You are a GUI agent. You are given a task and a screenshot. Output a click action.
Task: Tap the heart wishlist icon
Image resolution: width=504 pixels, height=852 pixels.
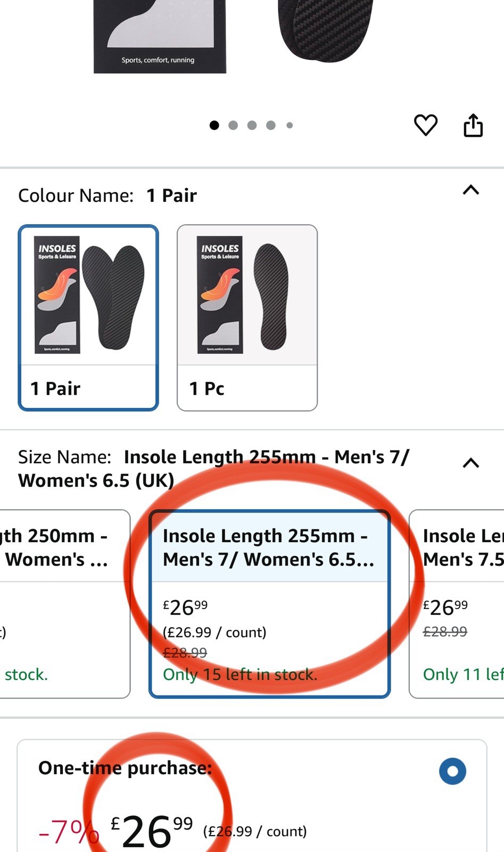tap(426, 125)
